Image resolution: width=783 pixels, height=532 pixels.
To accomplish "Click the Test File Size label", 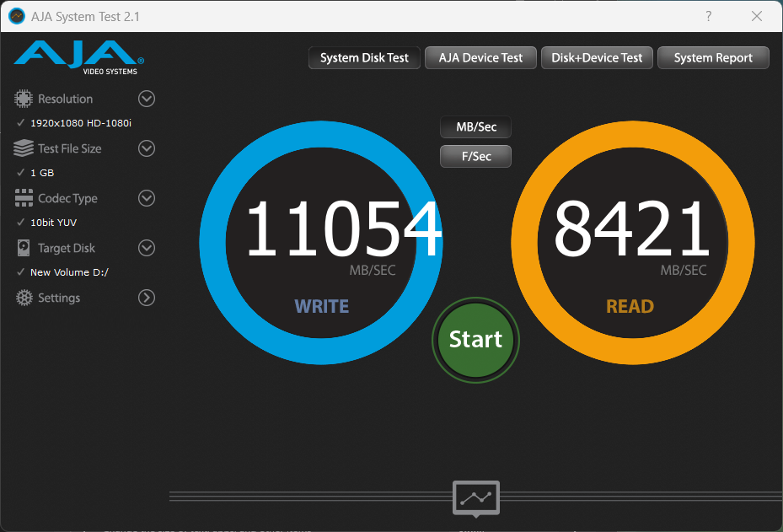I will [70, 148].
